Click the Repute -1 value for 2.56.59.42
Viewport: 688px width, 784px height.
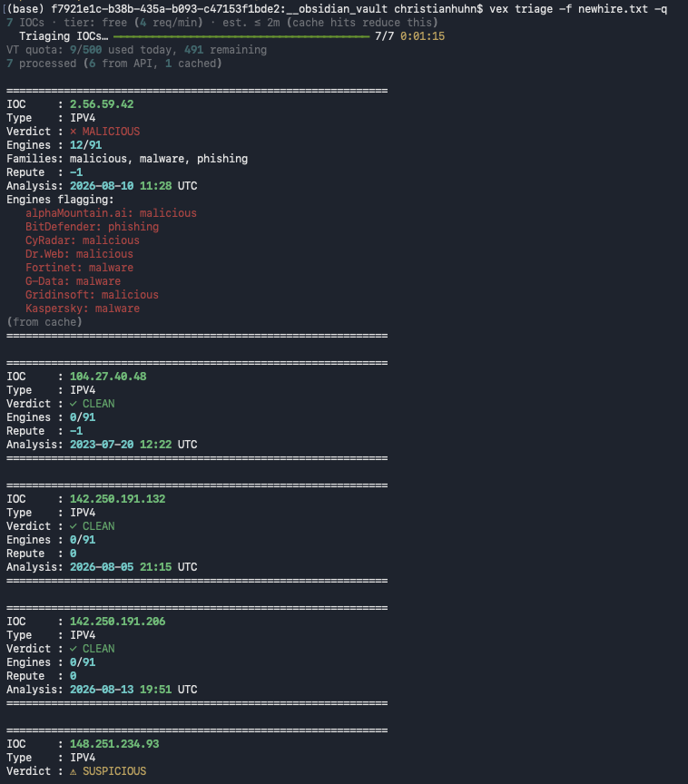pyautogui.click(x=76, y=172)
